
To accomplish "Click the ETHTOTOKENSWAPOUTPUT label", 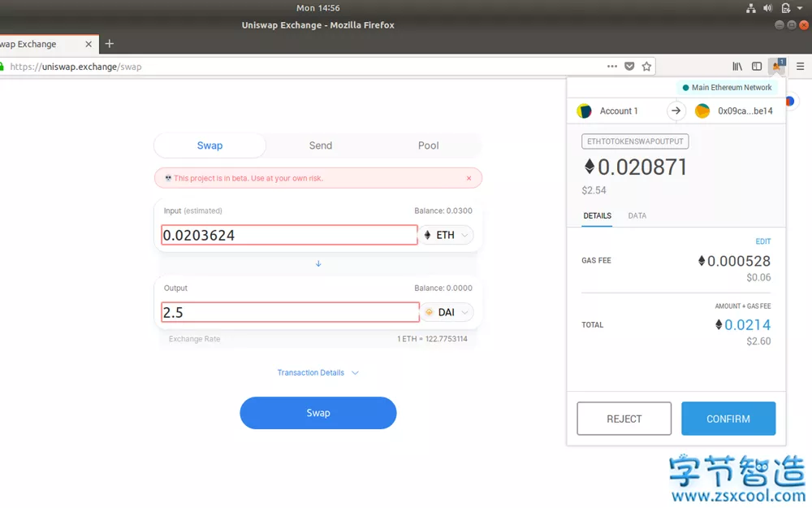I will [x=635, y=141].
